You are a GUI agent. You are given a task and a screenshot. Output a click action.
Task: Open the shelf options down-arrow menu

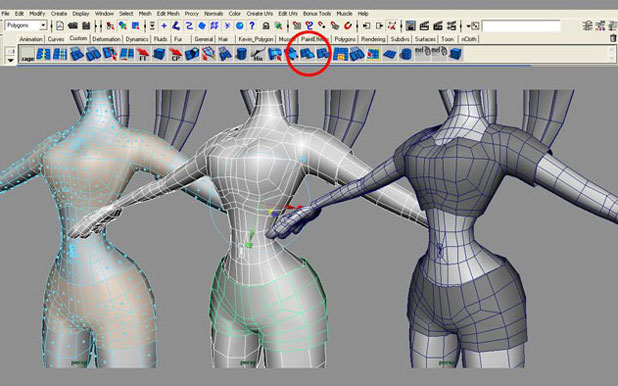11,60
